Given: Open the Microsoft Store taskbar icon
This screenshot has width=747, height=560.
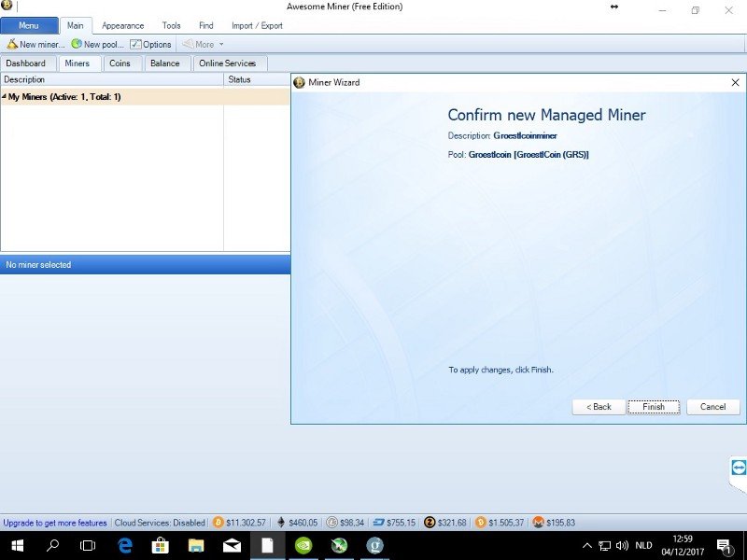Looking at the screenshot, I should pyautogui.click(x=160, y=545).
